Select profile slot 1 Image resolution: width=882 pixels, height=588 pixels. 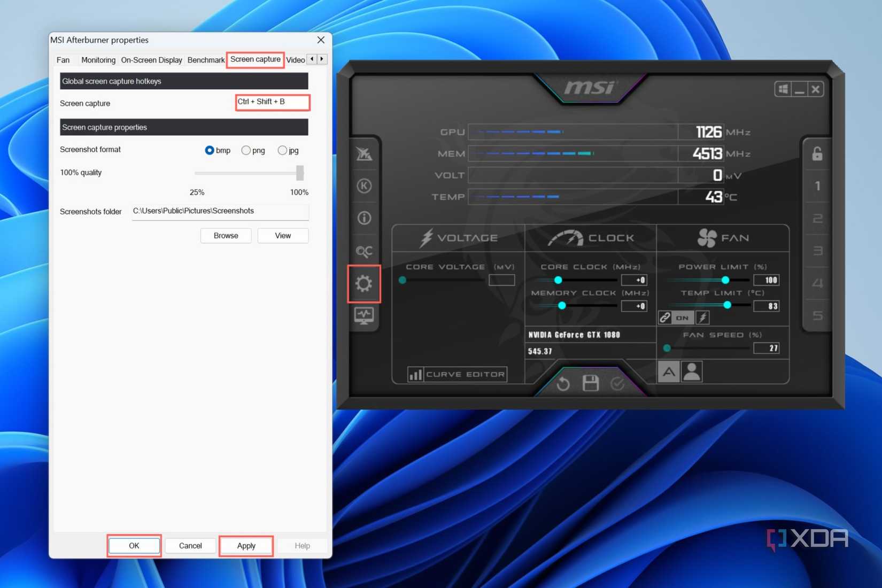click(x=817, y=186)
